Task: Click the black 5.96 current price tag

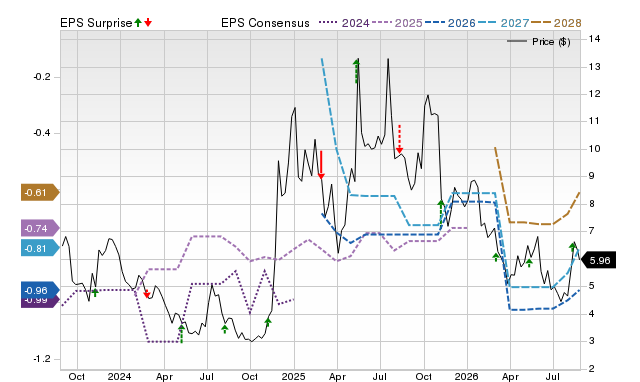Action: pos(598,260)
